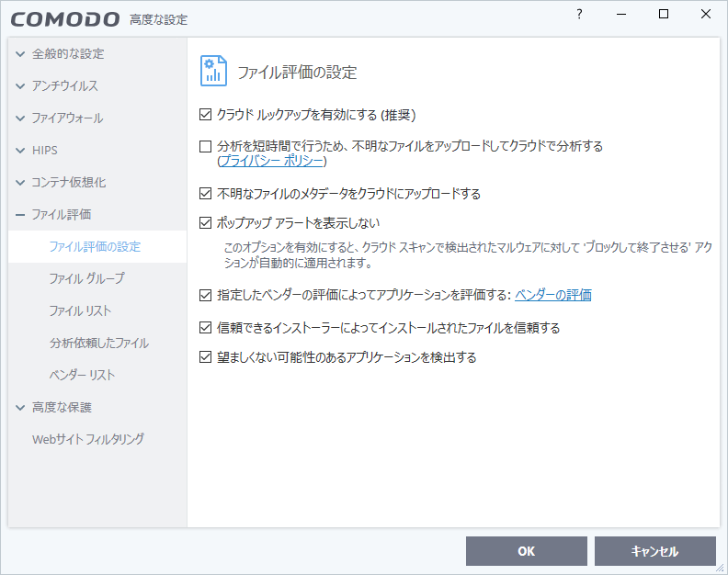Expand the 全般的な設定 section

point(20,53)
